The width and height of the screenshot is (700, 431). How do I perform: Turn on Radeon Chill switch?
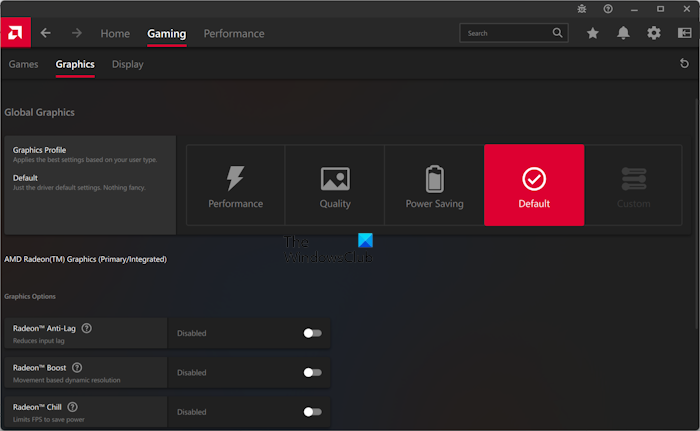tap(312, 411)
